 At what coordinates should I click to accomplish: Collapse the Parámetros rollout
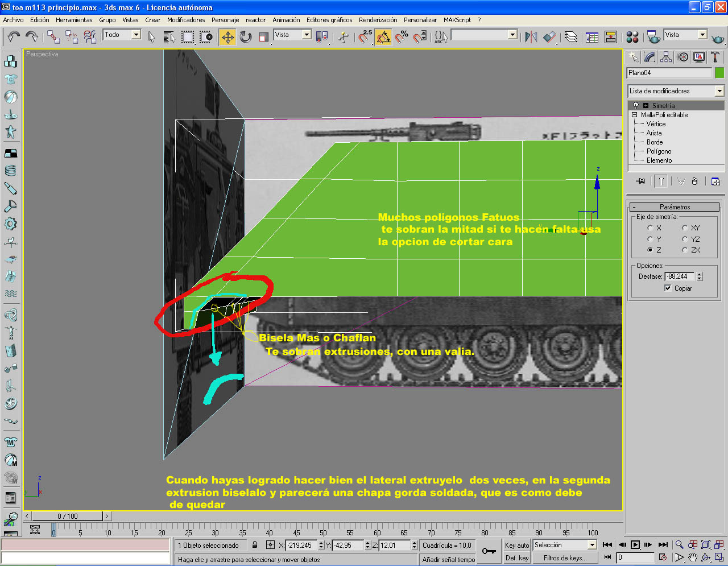[675, 207]
